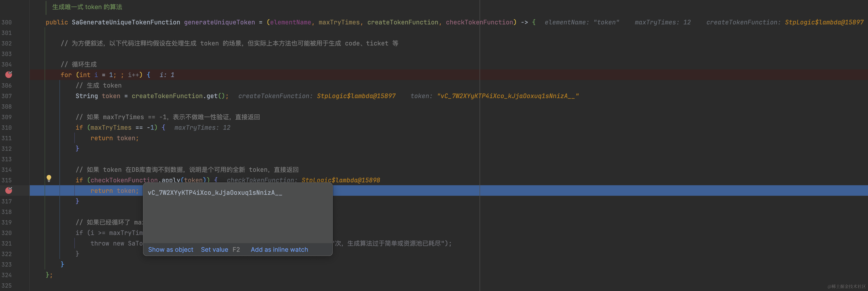Click Set value in the debugger popup

pyautogui.click(x=215, y=249)
